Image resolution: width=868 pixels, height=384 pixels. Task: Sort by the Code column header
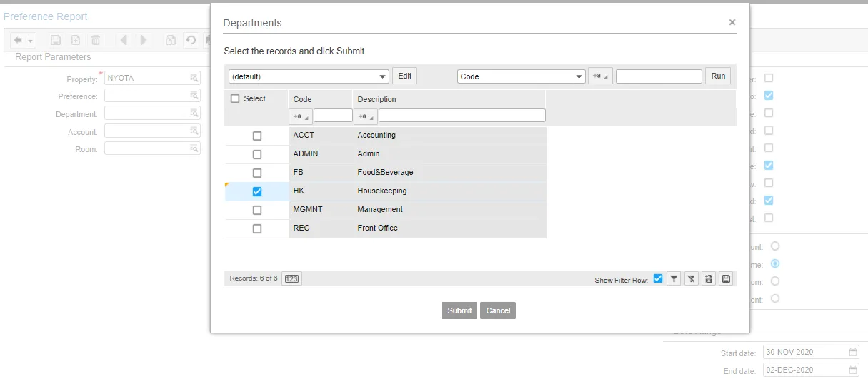click(x=303, y=99)
